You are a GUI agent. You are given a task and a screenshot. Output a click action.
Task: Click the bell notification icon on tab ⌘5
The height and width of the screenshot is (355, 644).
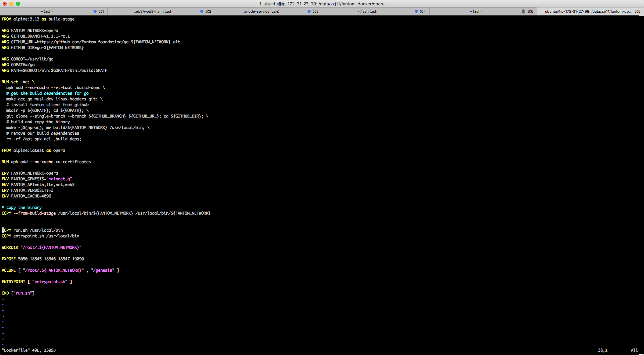(523, 11)
